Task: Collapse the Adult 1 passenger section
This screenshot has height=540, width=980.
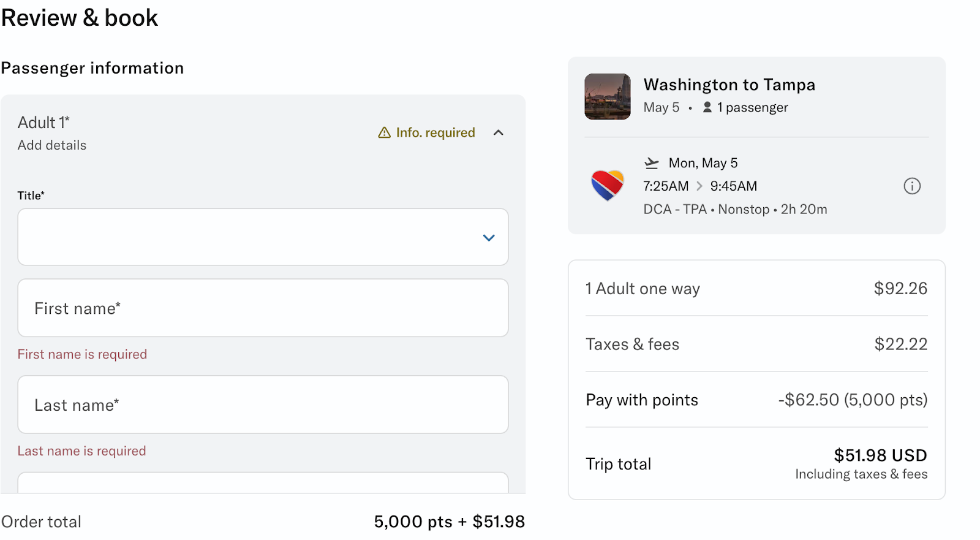Action: [x=499, y=132]
